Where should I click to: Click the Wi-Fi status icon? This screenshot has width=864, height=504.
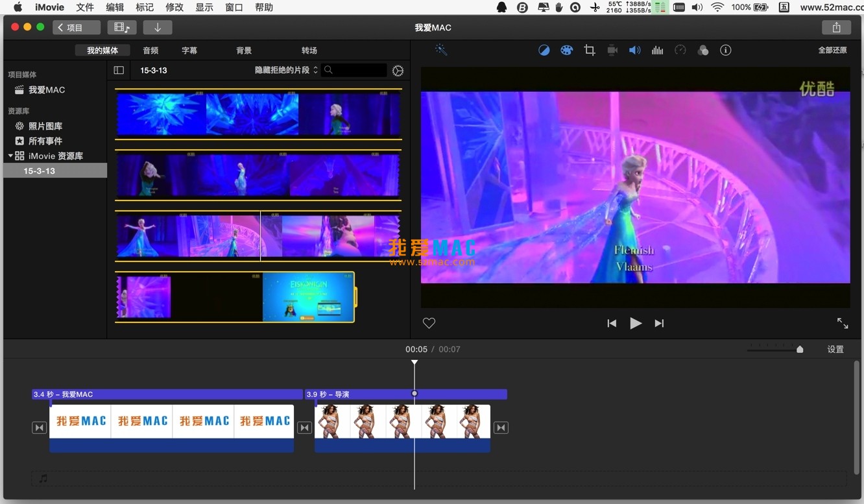717,7
